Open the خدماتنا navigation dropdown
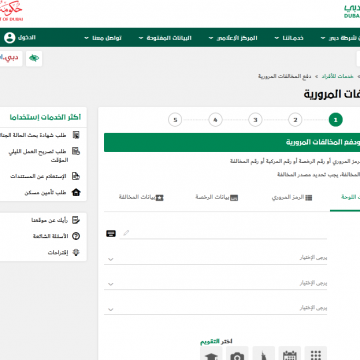Image resolution: width=360 pixels, height=360 pixels. click(x=289, y=38)
